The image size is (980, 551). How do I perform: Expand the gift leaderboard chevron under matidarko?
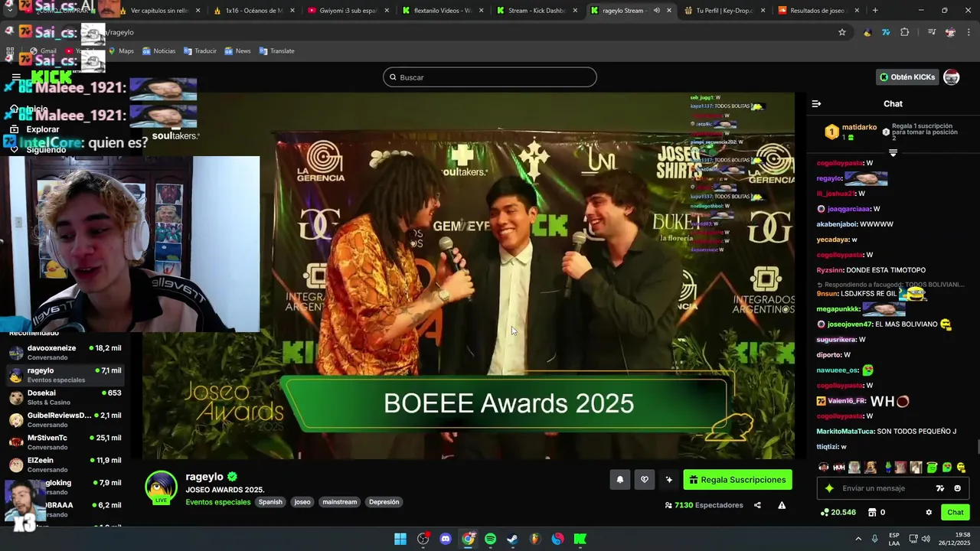pos(893,153)
